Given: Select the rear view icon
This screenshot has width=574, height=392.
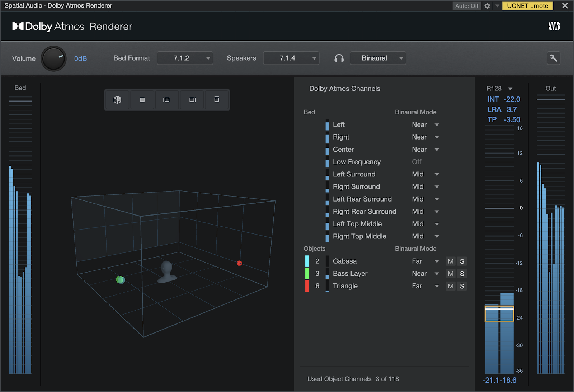Looking at the screenshot, I should [x=217, y=100].
